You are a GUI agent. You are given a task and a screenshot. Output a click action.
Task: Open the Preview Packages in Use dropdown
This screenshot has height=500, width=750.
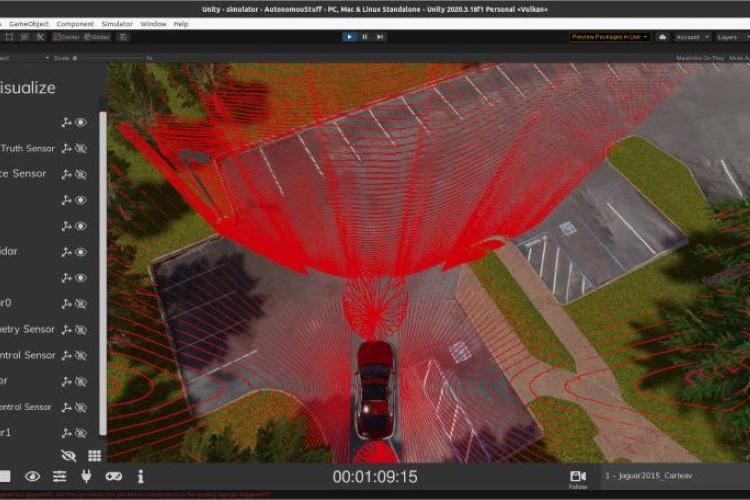(x=610, y=37)
